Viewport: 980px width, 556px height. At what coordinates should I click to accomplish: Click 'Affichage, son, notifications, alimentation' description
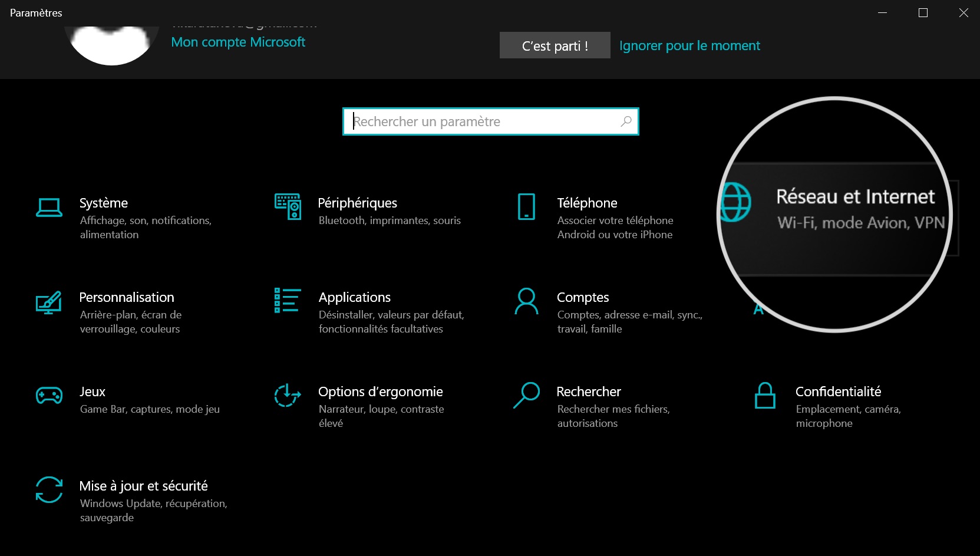[146, 228]
